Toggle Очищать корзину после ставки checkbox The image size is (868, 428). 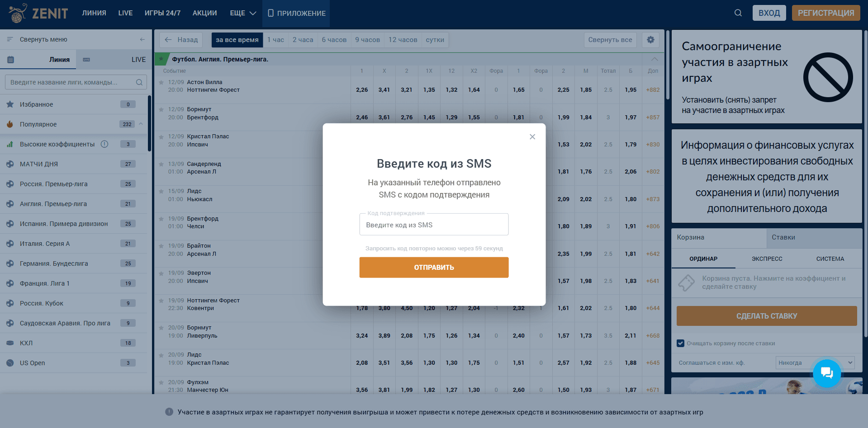coord(680,343)
